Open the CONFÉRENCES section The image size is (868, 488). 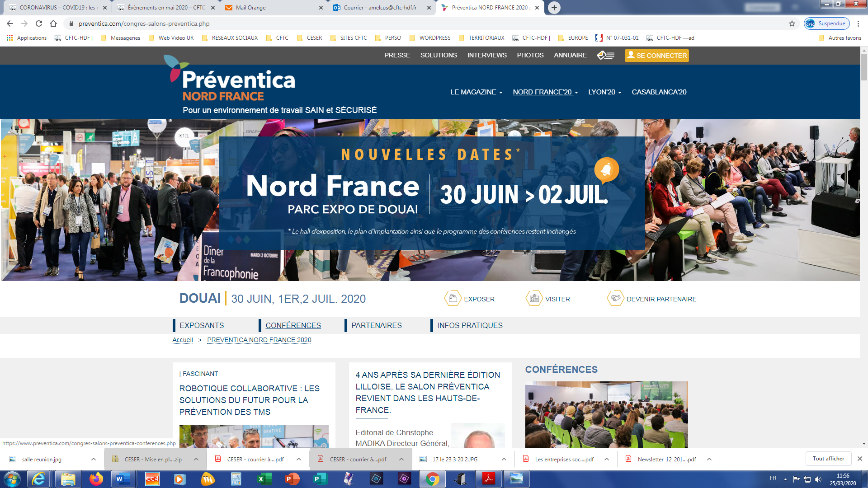pos(293,325)
